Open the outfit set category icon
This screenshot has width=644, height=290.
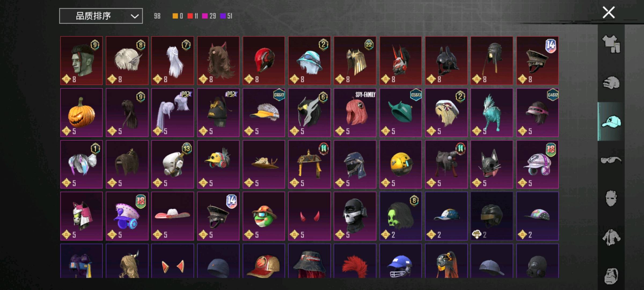coord(611,44)
